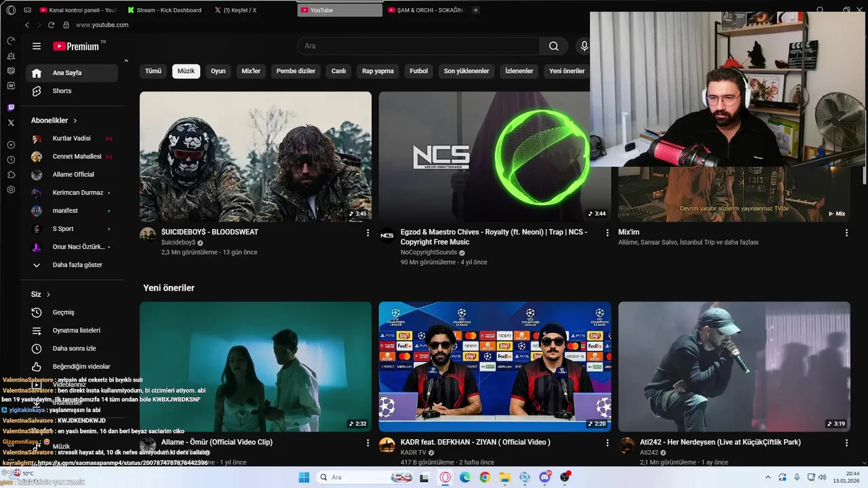Open S Sport subscription channel
868x488 pixels.
click(72, 229)
